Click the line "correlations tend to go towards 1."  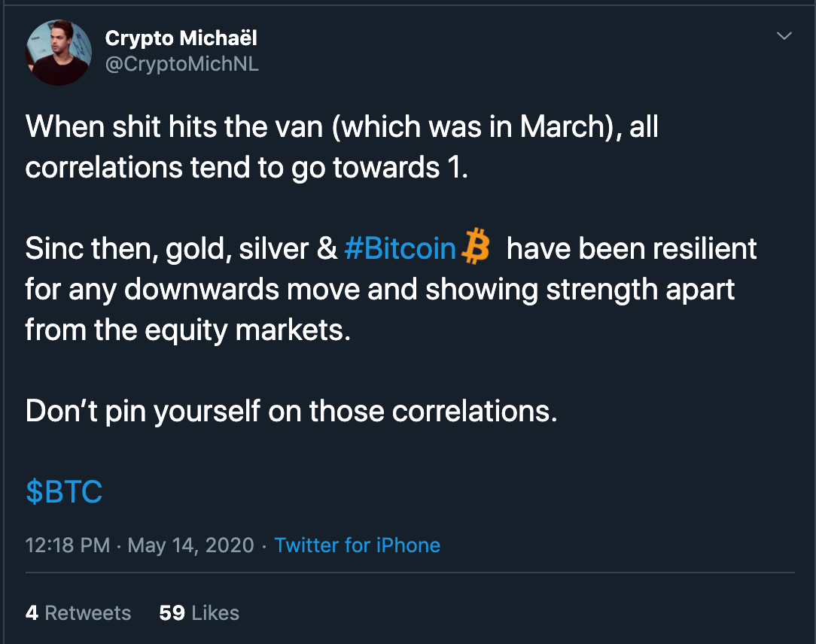(x=247, y=168)
